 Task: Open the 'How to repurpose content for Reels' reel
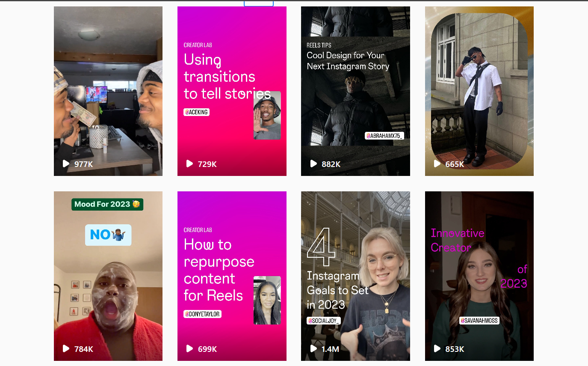coord(232,276)
